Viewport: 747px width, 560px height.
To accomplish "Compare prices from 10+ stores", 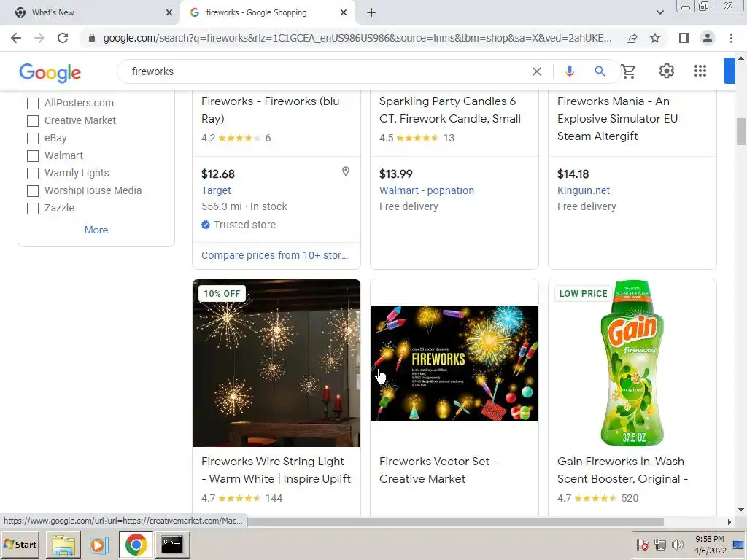I will [274, 255].
